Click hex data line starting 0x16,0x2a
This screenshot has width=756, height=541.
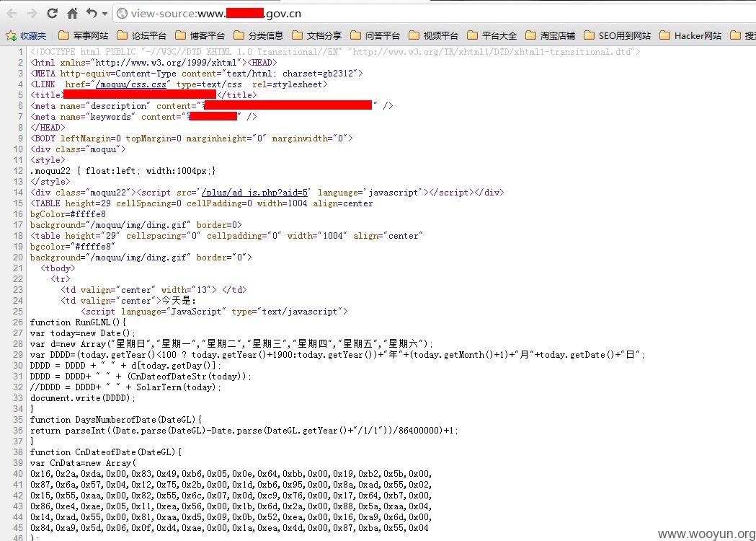(x=231, y=474)
